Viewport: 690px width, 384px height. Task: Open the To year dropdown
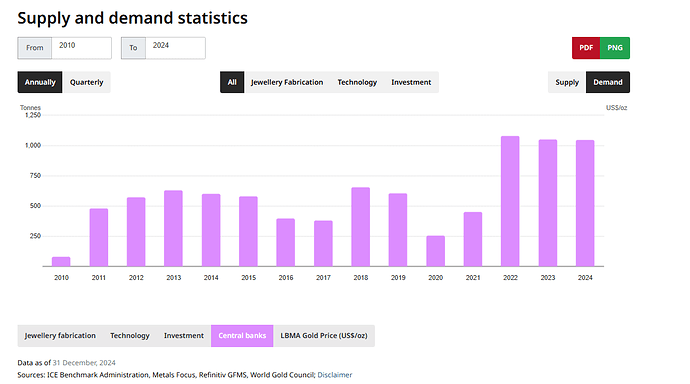click(x=175, y=48)
